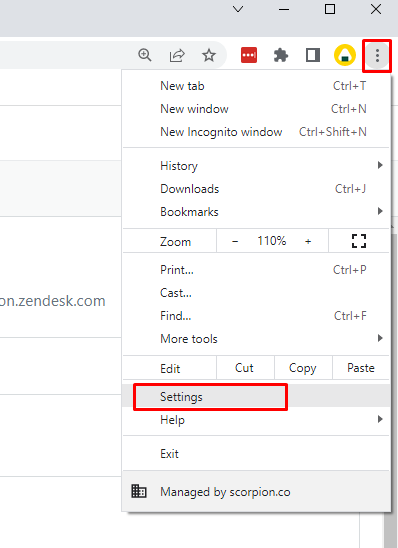Open the yellow profile avatar
This screenshot has height=548, width=398.
pos(345,55)
